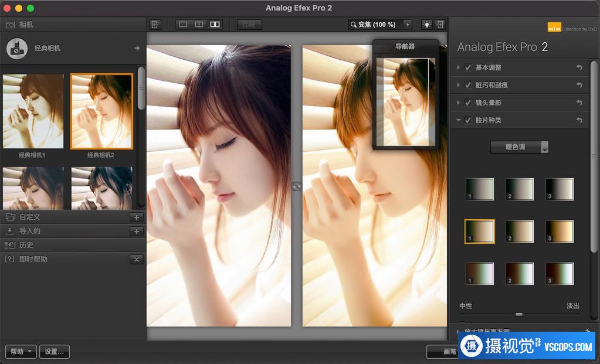Open zoom options arrow next to 变焦 (100 %)

point(408,25)
